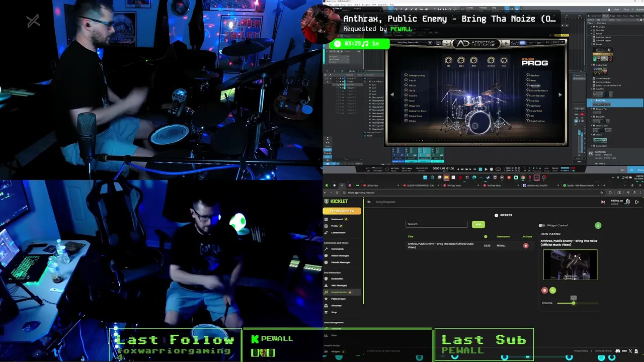
Task: Toggle the Widget Control switch
Action: [542, 226]
